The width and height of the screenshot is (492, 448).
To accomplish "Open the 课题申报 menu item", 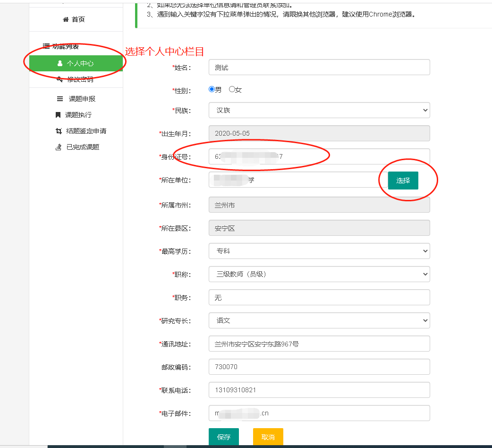I will tap(82, 99).
